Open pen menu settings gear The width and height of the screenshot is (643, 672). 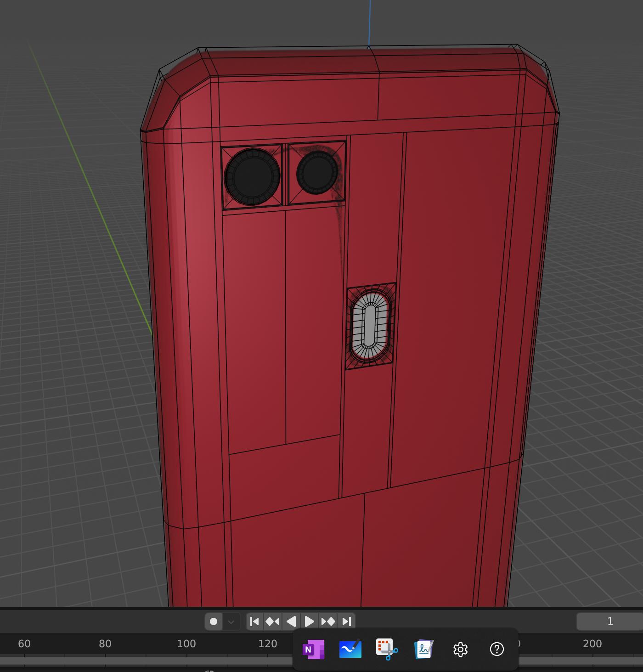pos(460,649)
